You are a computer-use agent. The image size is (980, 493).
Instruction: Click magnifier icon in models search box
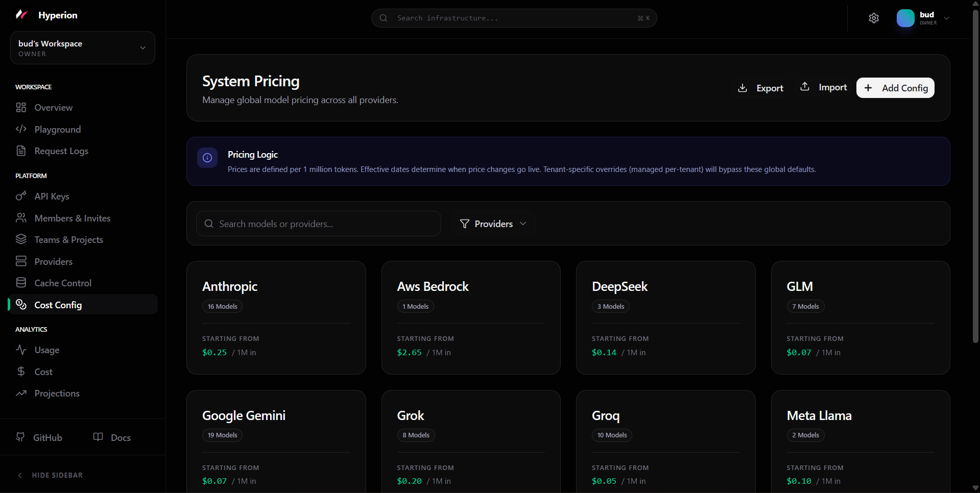[x=208, y=224]
